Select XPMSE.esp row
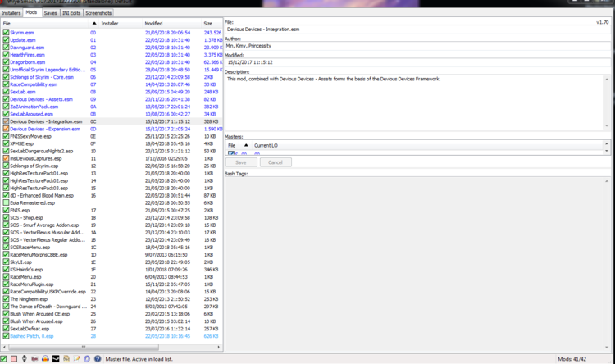Viewport: 615px width, 364px height. [x=112, y=143]
